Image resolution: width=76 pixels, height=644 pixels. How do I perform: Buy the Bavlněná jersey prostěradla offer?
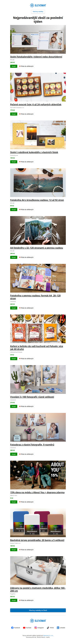point(14,550)
